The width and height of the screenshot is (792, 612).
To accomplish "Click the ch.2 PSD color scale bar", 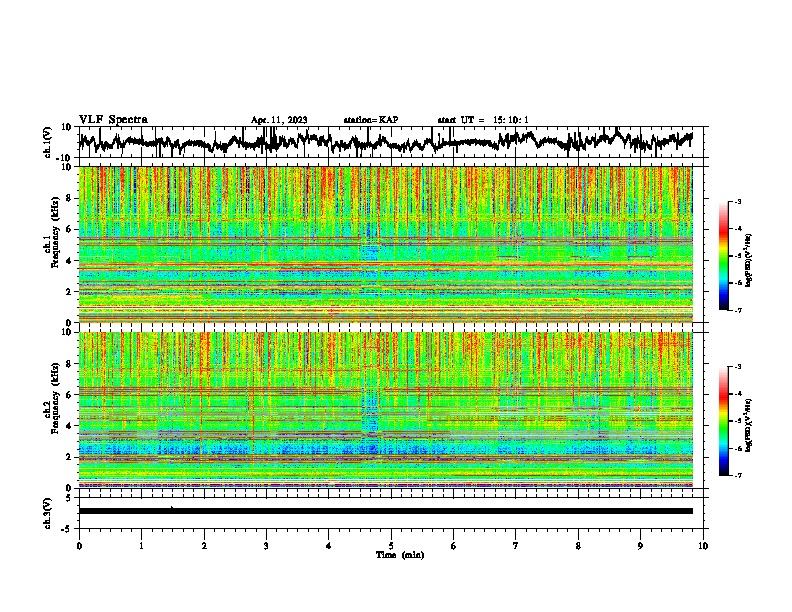I will [723, 421].
